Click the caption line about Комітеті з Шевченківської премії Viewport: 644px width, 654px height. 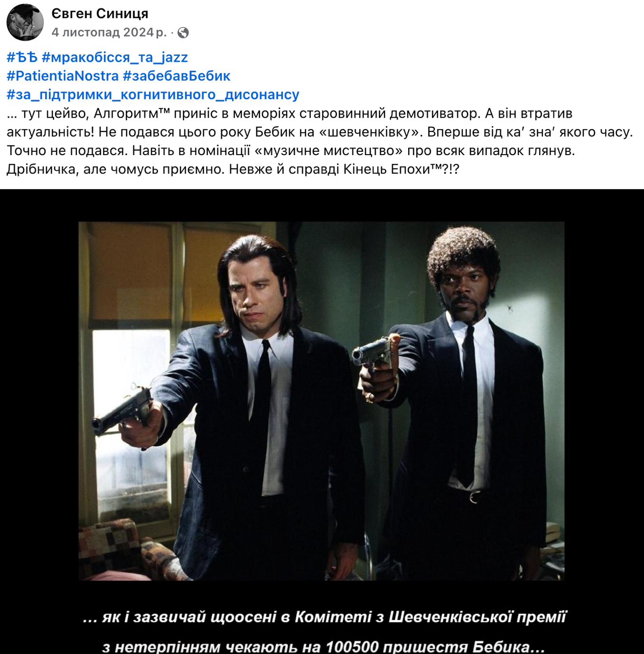pos(325,617)
